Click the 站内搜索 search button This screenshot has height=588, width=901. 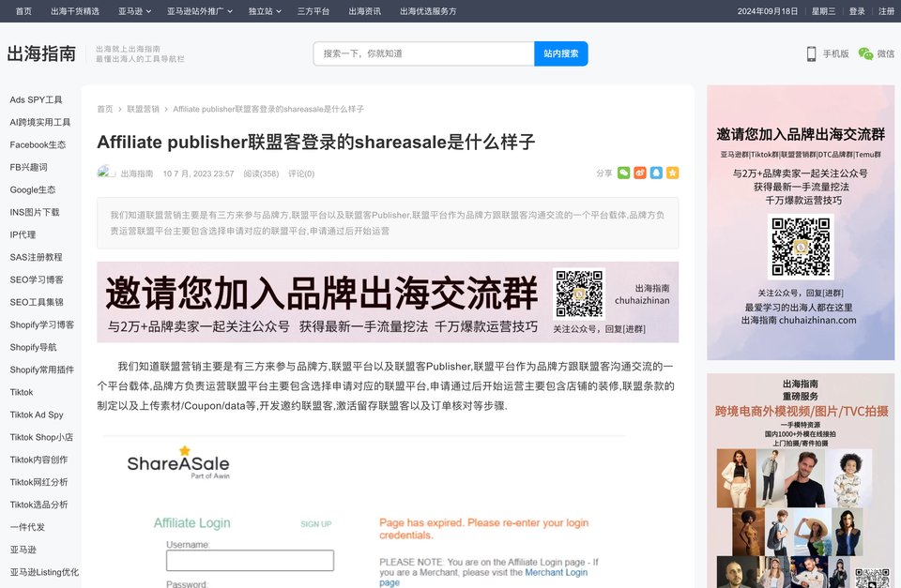[561, 53]
